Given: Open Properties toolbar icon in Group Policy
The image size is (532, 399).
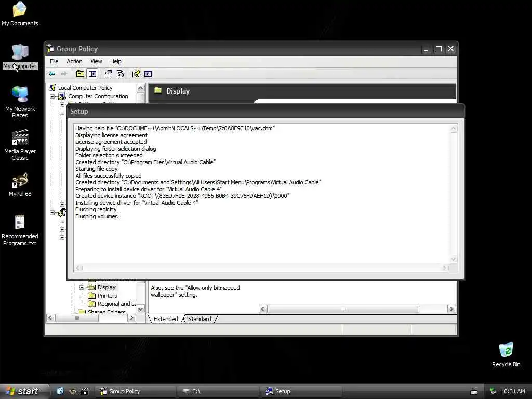Looking at the screenshot, I should click(x=108, y=74).
